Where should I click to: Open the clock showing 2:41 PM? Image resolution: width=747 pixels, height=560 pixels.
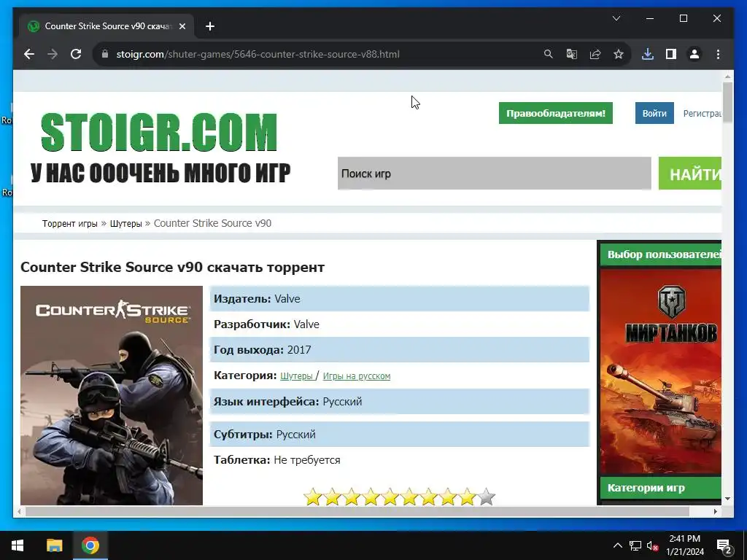(684, 545)
